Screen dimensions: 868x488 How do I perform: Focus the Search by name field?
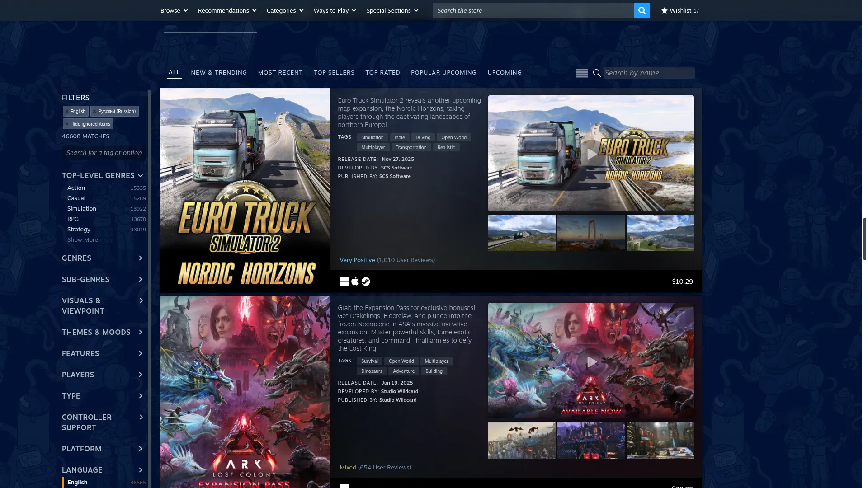[x=649, y=73]
